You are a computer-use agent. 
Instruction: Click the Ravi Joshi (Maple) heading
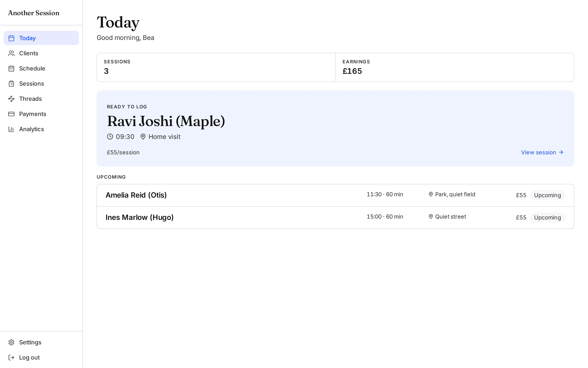[x=166, y=121]
